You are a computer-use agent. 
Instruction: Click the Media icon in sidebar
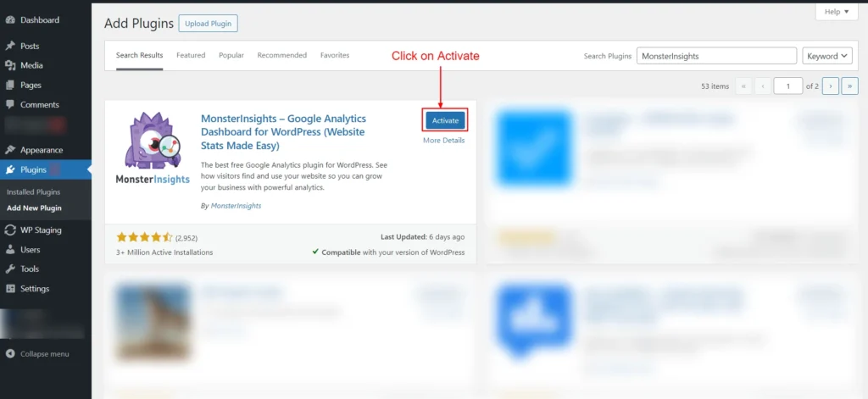point(10,65)
